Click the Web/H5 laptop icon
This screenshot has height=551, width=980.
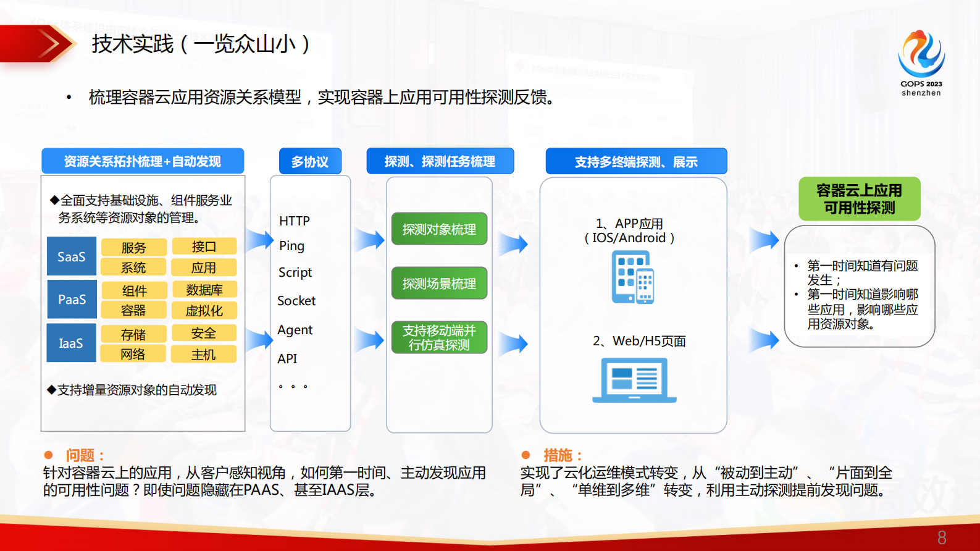[634, 381]
